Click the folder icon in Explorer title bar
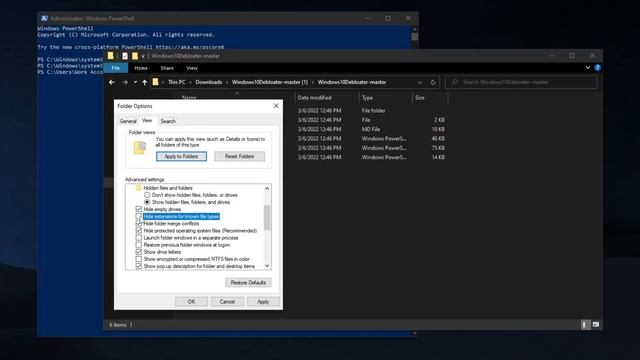The height and width of the screenshot is (360, 640). click(111, 56)
